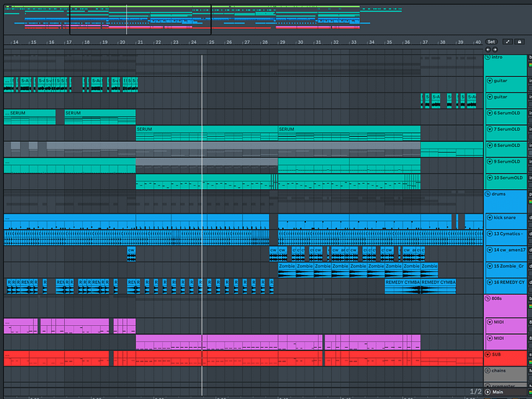532x399 pixels.
Task: Unfold the kick snare track
Action: click(x=490, y=217)
